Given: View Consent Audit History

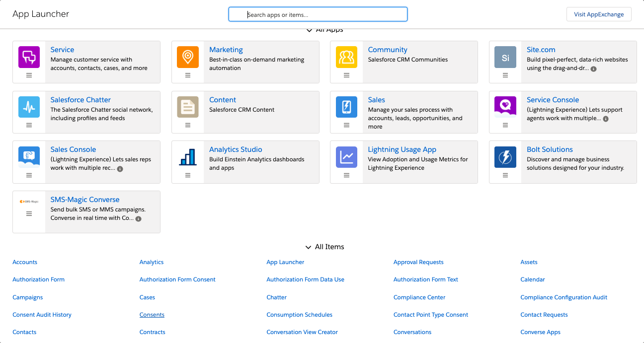Looking at the screenshot, I should tap(42, 315).
